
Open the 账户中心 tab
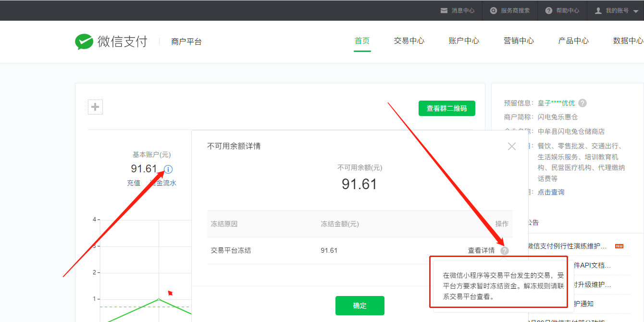[464, 41]
